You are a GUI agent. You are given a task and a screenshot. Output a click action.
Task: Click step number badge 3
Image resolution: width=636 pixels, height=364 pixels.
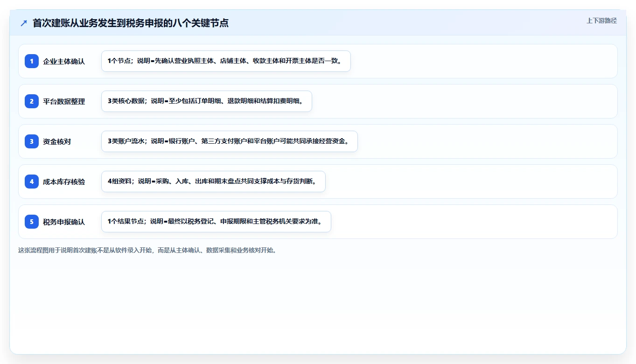[x=32, y=141]
